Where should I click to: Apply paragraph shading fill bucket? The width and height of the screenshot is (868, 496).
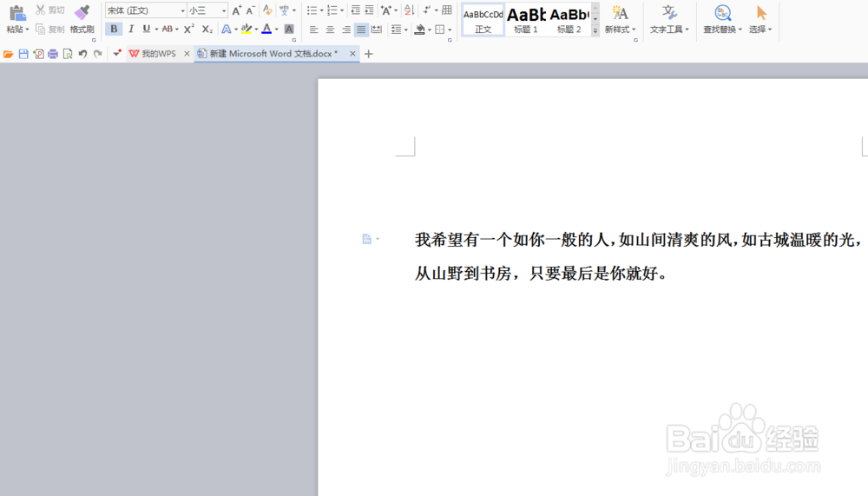click(420, 30)
